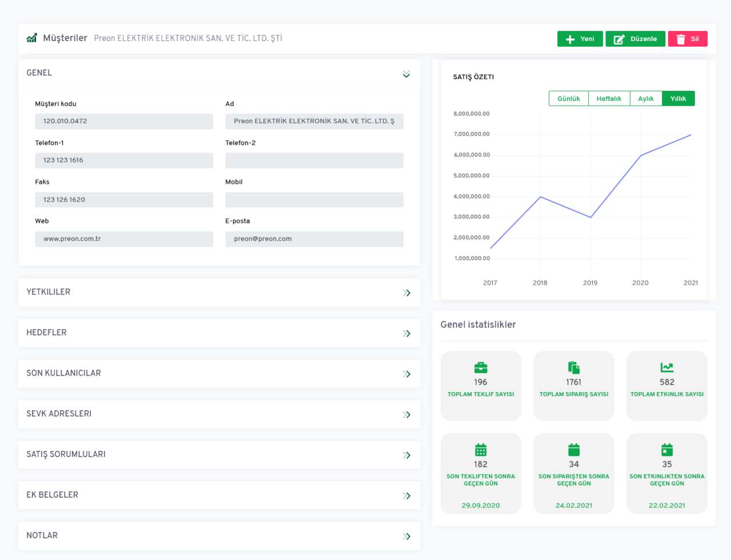Collapse the GENEL section chevron
This screenshot has height=560, width=731.
407,74
